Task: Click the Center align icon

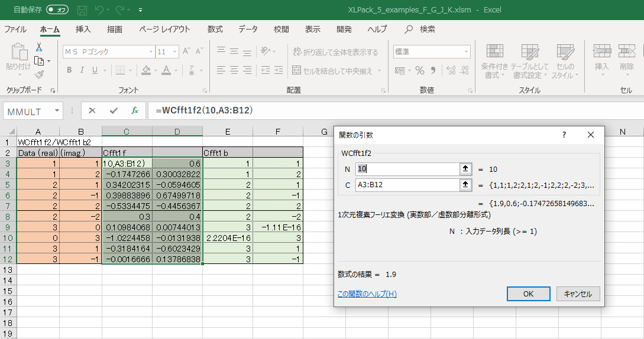Action: [234, 70]
